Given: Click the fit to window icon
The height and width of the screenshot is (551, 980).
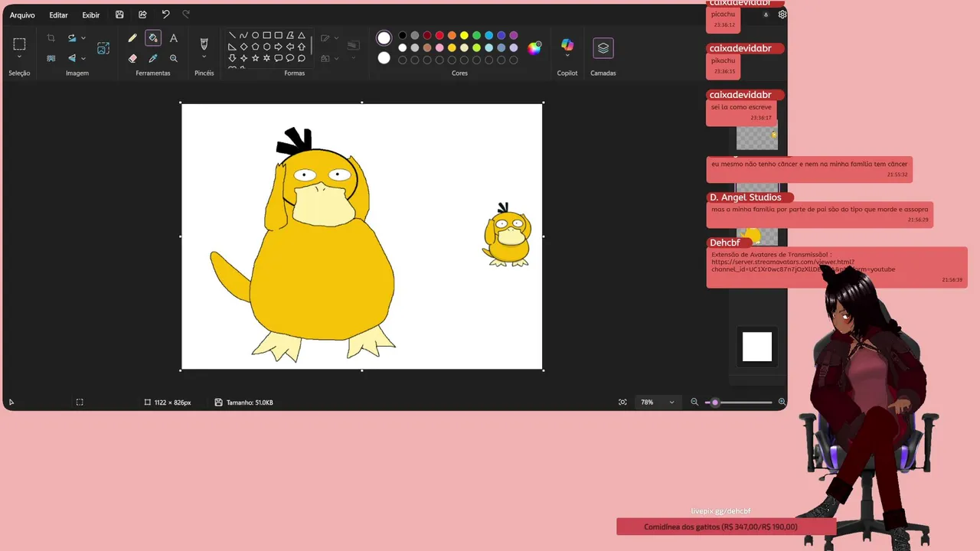Looking at the screenshot, I should coord(622,402).
